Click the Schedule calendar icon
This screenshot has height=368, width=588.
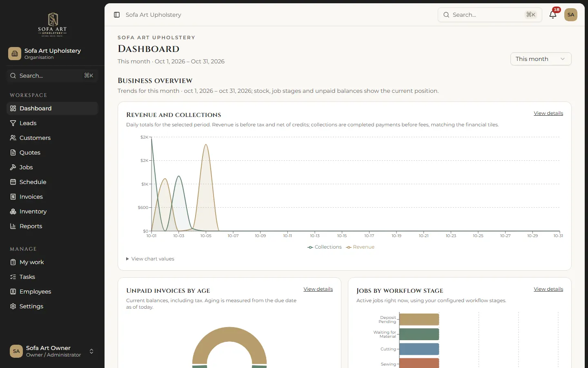point(13,182)
